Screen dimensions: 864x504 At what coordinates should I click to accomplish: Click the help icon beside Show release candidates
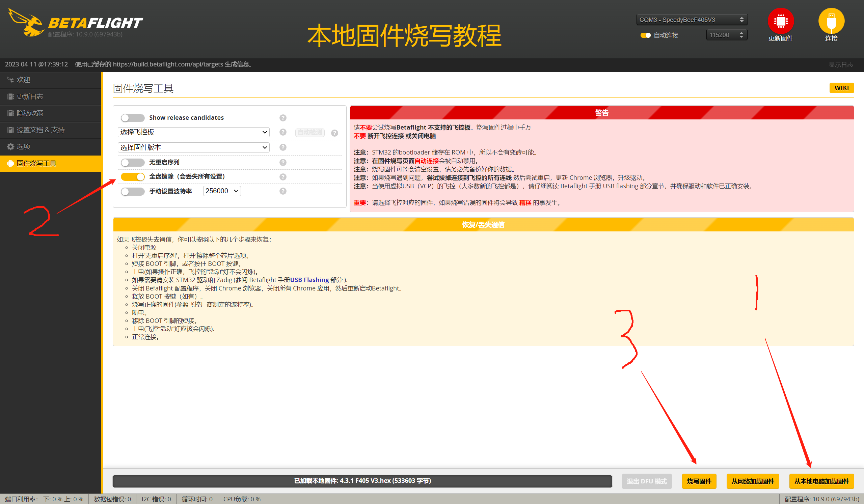(x=283, y=117)
